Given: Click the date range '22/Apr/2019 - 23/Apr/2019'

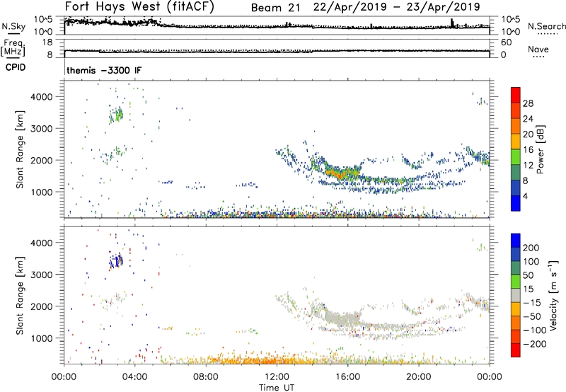Looking at the screenshot, I should coord(397,7).
